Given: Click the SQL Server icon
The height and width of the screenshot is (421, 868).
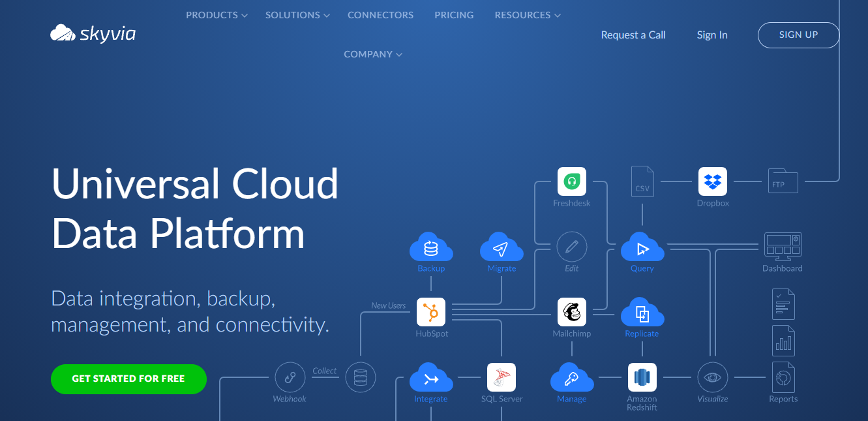Looking at the screenshot, I should click(501, 377).
